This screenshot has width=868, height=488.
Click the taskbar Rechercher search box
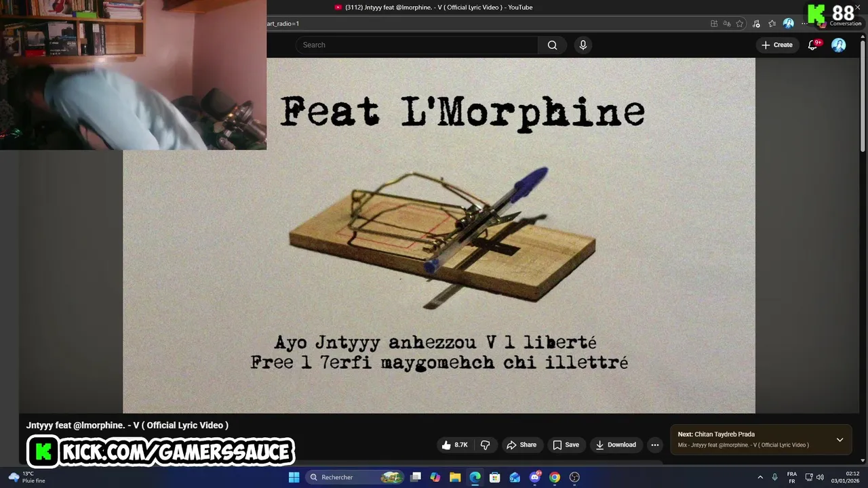point(355,477)
